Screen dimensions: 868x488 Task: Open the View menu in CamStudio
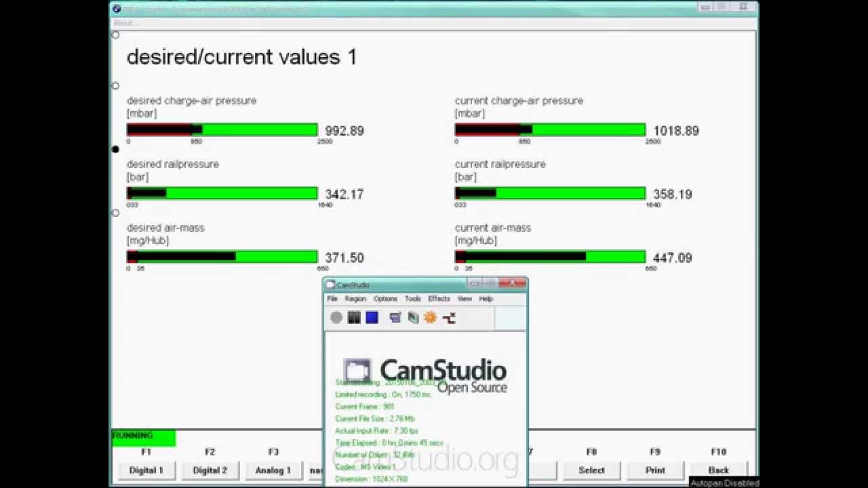(465, 299)
